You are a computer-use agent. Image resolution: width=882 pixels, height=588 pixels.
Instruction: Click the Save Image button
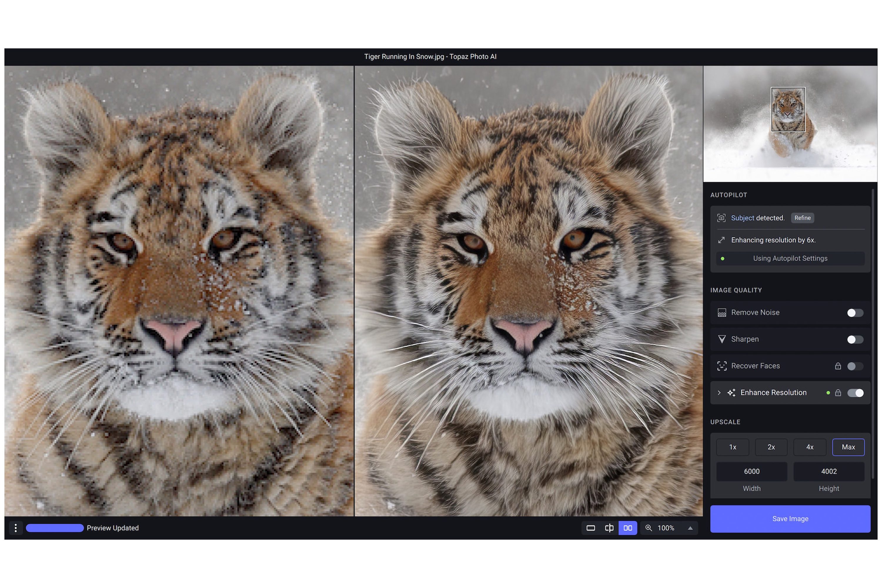point(790,519)
